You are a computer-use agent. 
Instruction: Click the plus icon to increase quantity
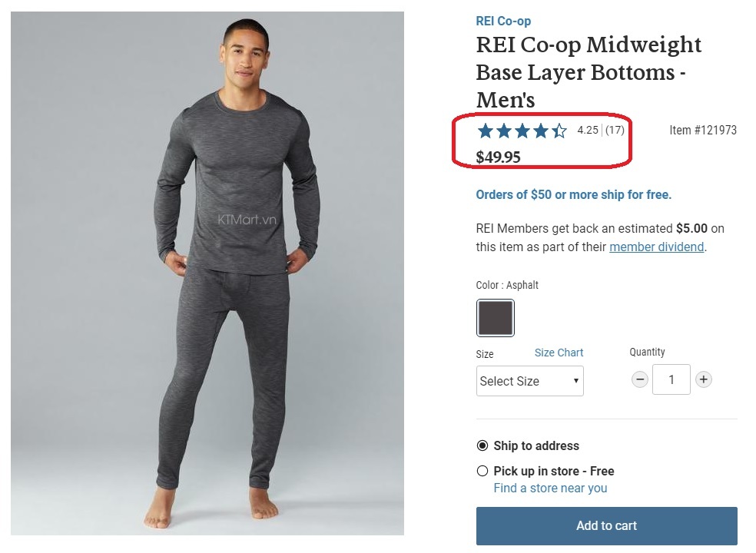click(x=704, y=379)
